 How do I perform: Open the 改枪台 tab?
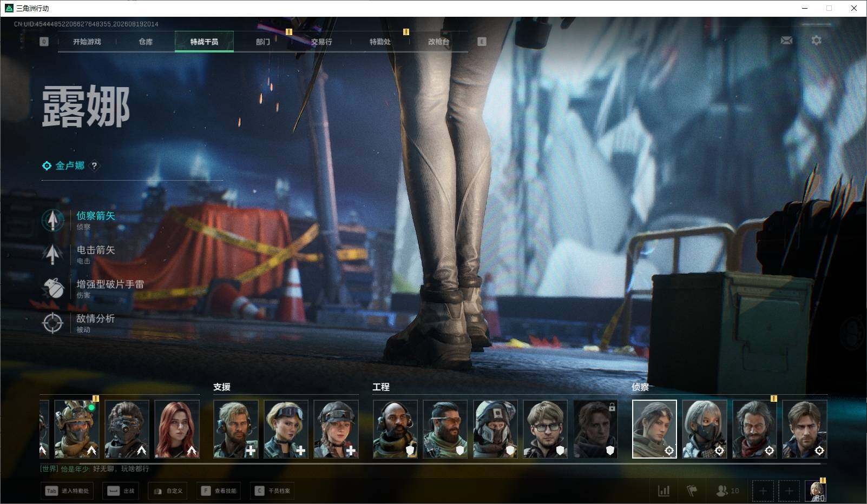pyautogui.click(x=438, y=42)
